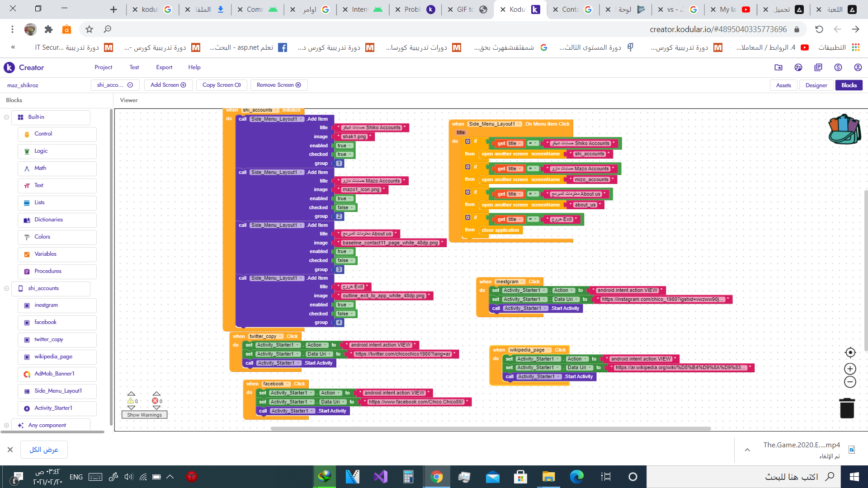Expand the Any component section
The image size is (868, 488).
pyautogui.click(x=6, y=425)
